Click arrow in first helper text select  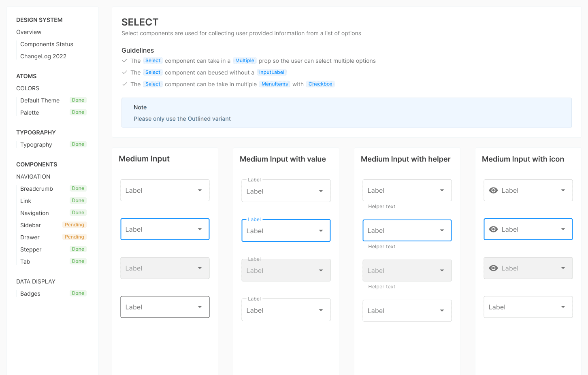point(442,190)
